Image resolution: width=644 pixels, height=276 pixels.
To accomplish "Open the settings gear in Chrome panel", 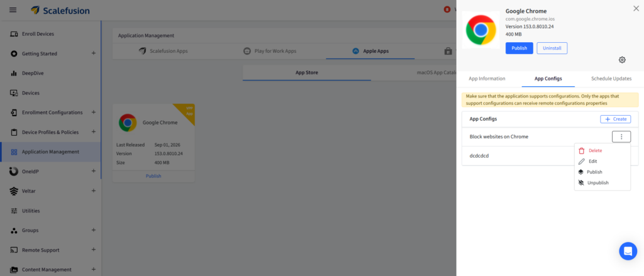I will 622,60.
